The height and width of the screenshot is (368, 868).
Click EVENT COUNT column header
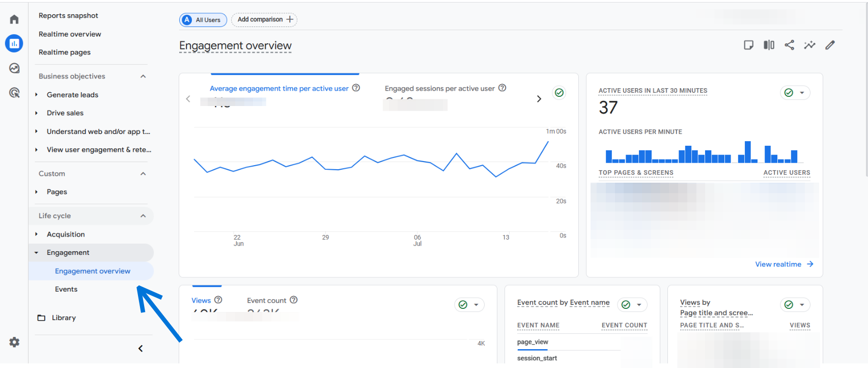coord(624,325)
